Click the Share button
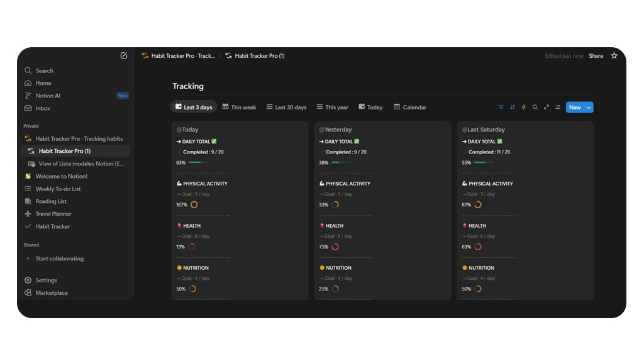Viewport: 644px width, 337px height. [596, 56]
